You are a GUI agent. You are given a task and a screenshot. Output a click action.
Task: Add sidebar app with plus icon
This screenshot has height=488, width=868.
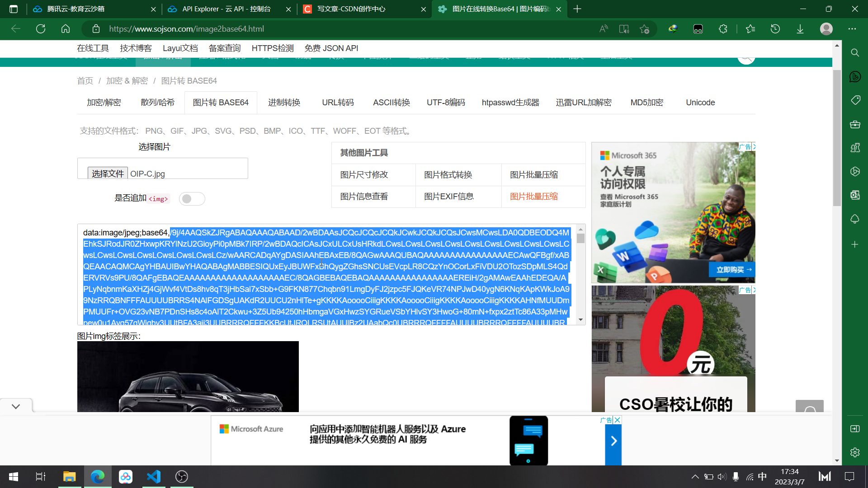[855, 244]
